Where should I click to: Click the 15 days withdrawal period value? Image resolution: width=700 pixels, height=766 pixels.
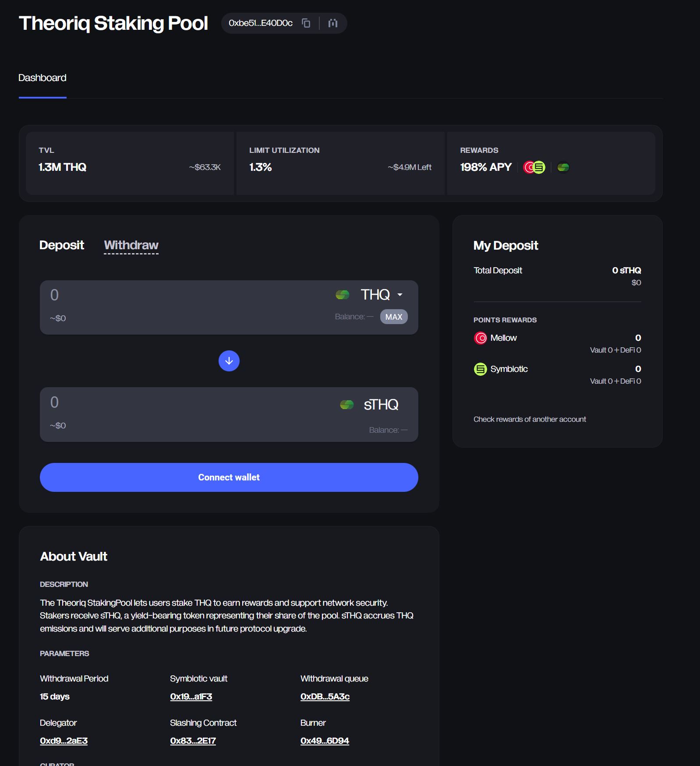click(55, 696)
